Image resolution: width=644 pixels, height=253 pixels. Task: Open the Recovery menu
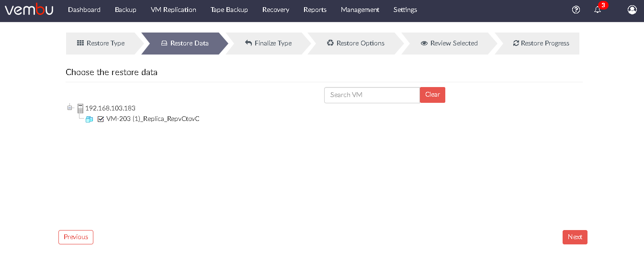coord(276,10)
